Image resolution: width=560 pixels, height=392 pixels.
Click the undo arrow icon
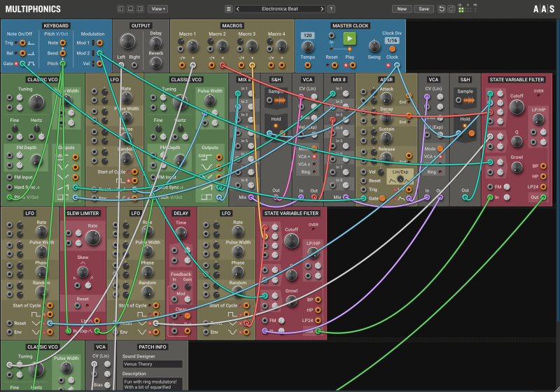(x=441, y=9)
